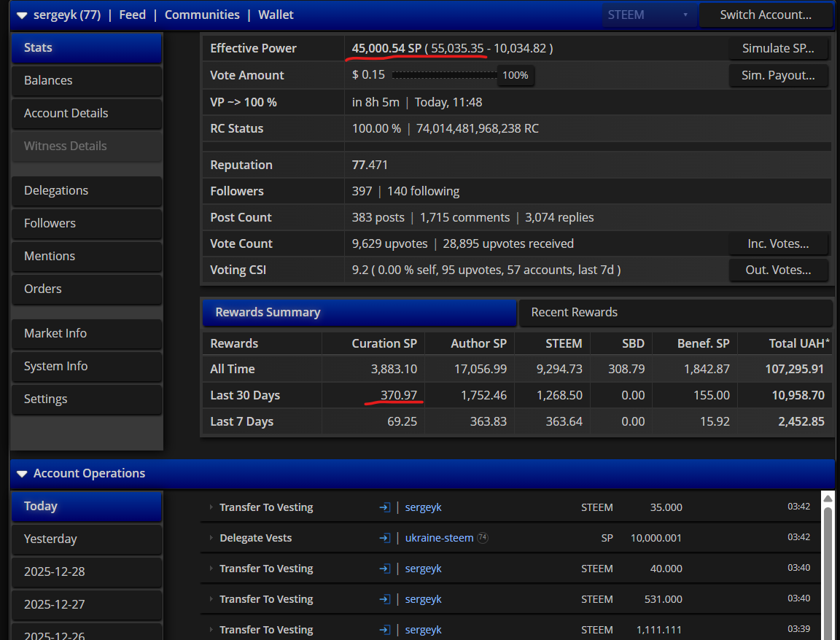Image resolution: width=840 pixels, height=640 pixels.
Task: Open the Account Details sidebar tab
Action: click(87, 113)
